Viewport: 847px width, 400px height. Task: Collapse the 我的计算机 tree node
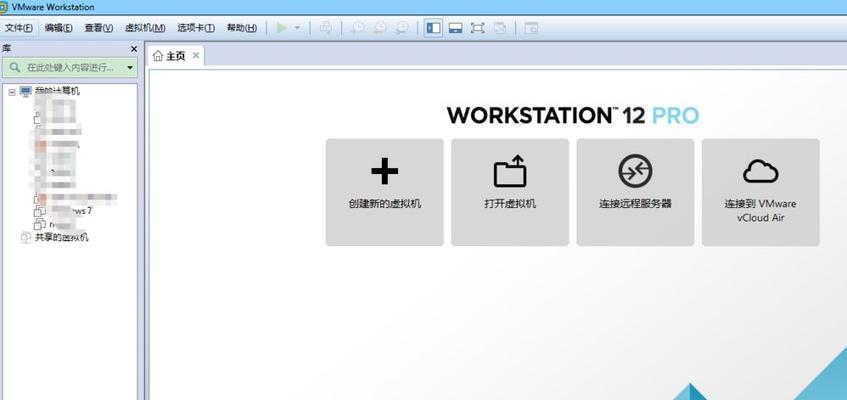(12, 92)
